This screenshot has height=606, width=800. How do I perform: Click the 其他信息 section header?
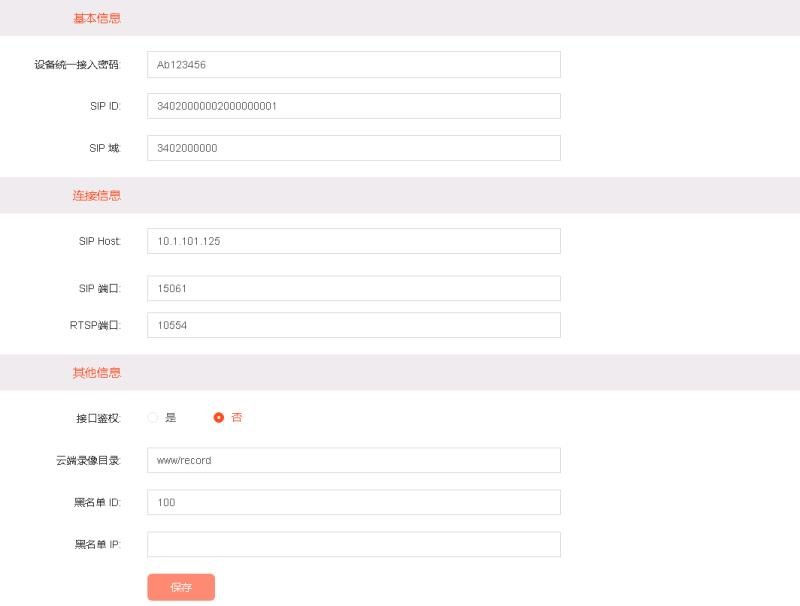[x=97, y=372]
